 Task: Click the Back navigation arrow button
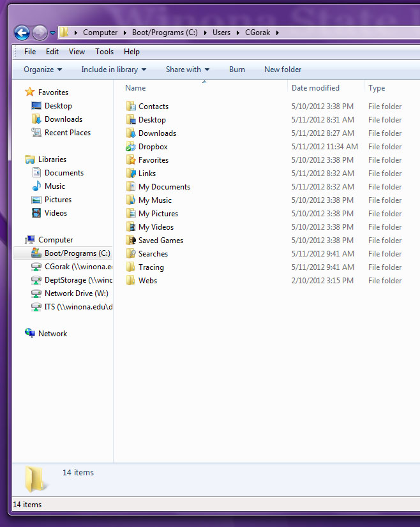pos(22,33)
